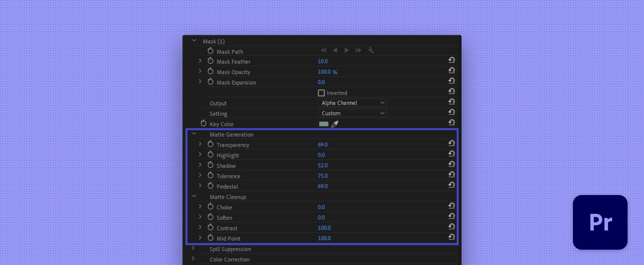Screen dimensions: 644x265
Task: Open the Mask Path wrench tracking options
Action: pyautogui.click(x=371, y=50)
